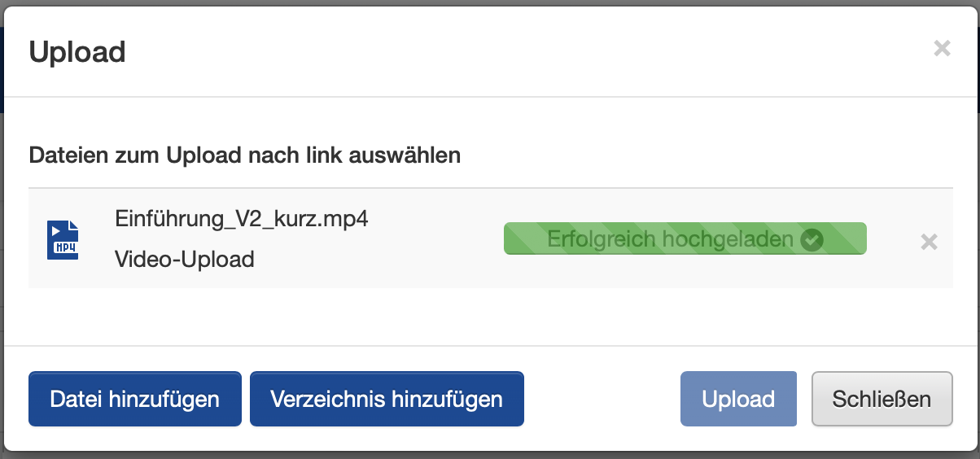Start the transfer with the Upload button
The width and height of the screenshot is (980, 459).
(738, 399)
